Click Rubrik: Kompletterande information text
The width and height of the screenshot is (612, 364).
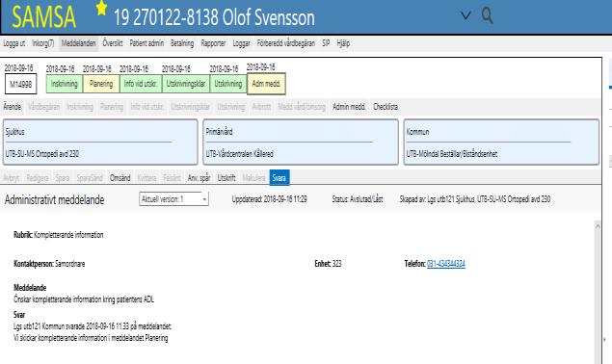coord(59,235)
